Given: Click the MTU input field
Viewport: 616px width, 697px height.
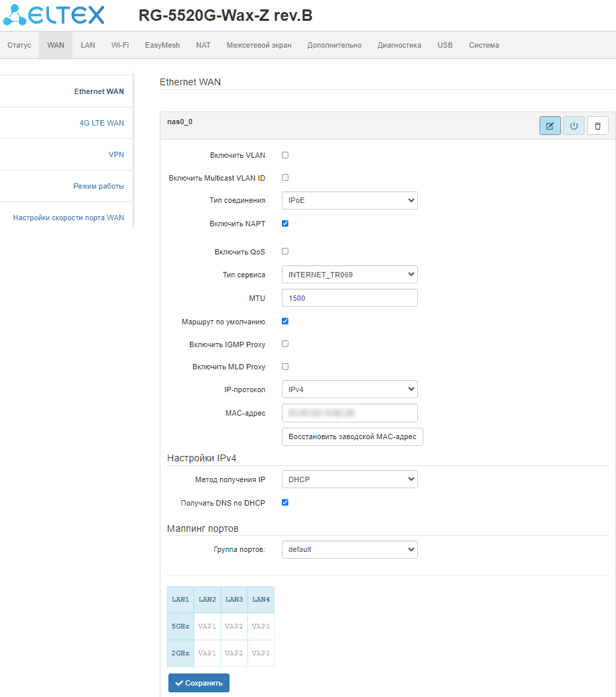Looking at the screenshot, I should tap(350, 297).
